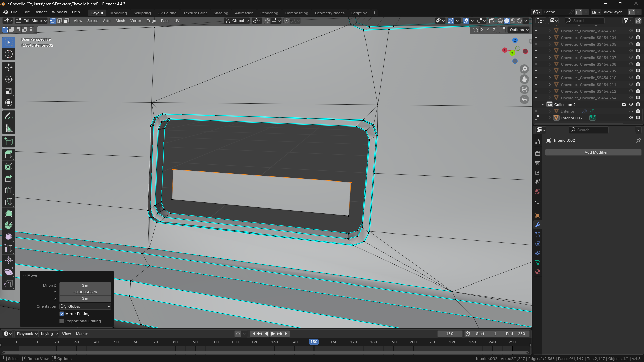Image resolution: width=644 pixels, height=362 pixels.
Task: Switch to the UV Editing workspace tab
Action: [x=167, y=13]
